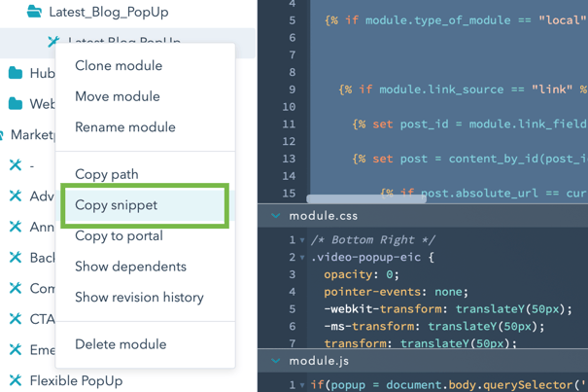Image resolution: width=588 pixels, height=392 pixels.
Task: Click 'opacity: 0;' in module.css
Action: (362, 274)
